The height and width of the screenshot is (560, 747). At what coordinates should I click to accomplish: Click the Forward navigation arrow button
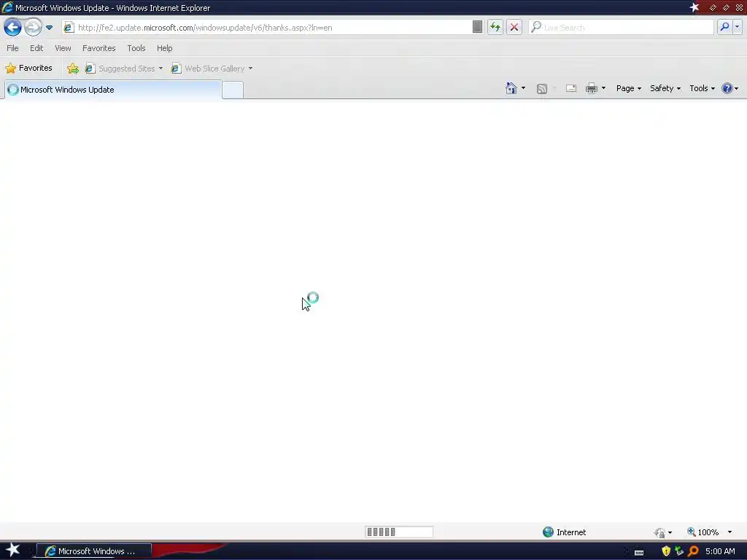click(x=33, y=27)
